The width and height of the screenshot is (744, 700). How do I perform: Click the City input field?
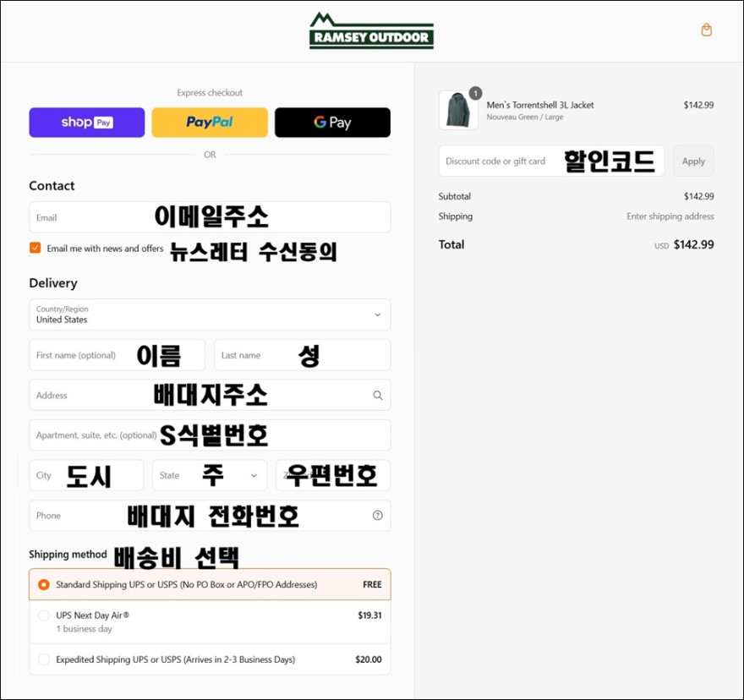click(x=86, y=475)
